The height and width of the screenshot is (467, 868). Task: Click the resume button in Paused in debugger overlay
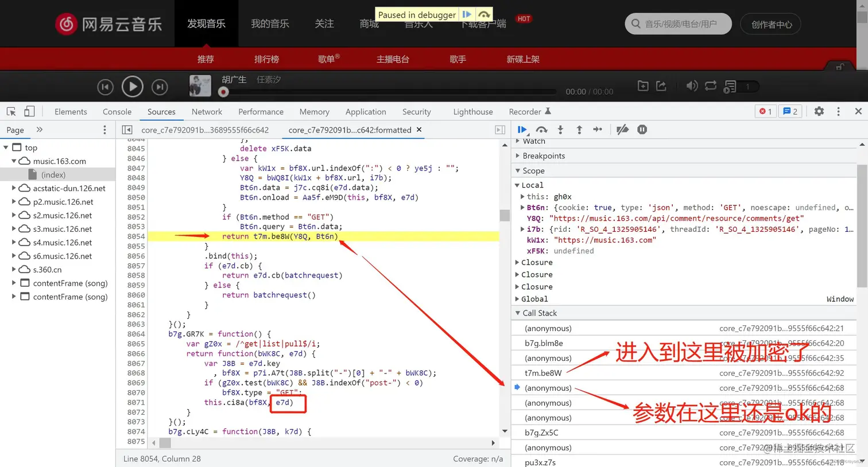(467, 14)
